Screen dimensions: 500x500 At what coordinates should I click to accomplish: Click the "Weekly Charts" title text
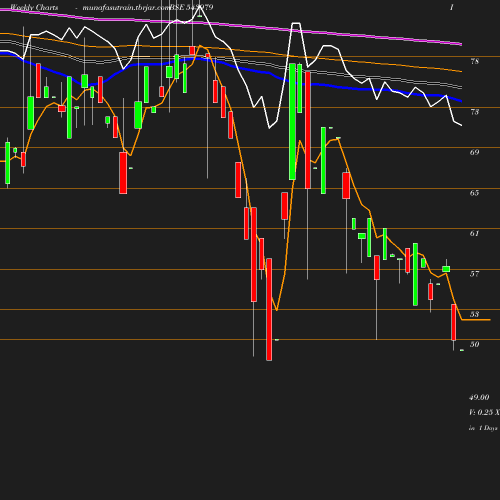tap(34, 7)
